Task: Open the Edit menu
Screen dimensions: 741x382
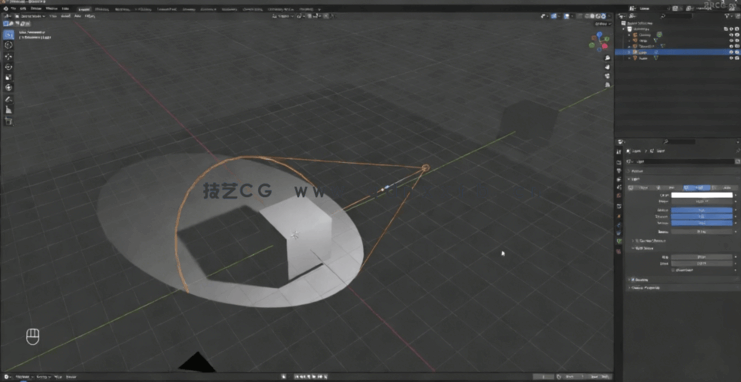Action: point(23,9)
